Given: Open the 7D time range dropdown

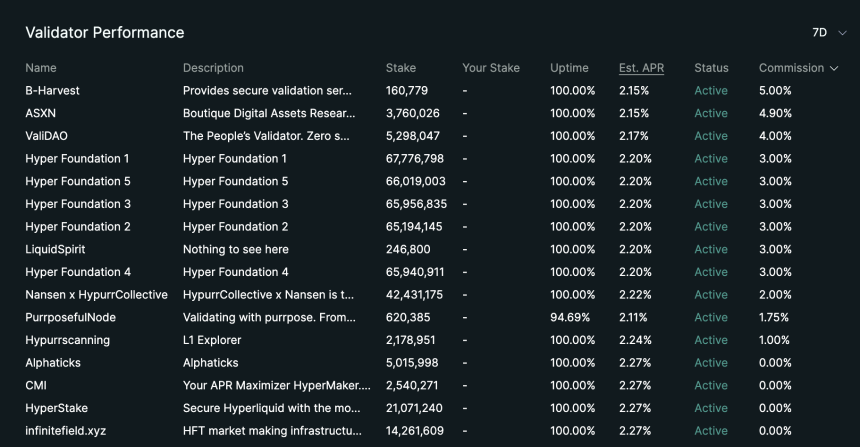Looking at the screenshot, I should click(829, 33).
